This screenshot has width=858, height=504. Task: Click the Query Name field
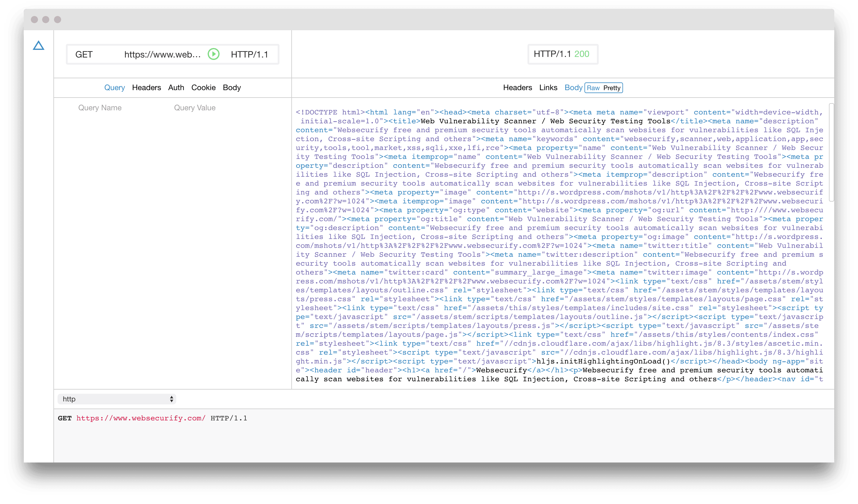[100, 108]
